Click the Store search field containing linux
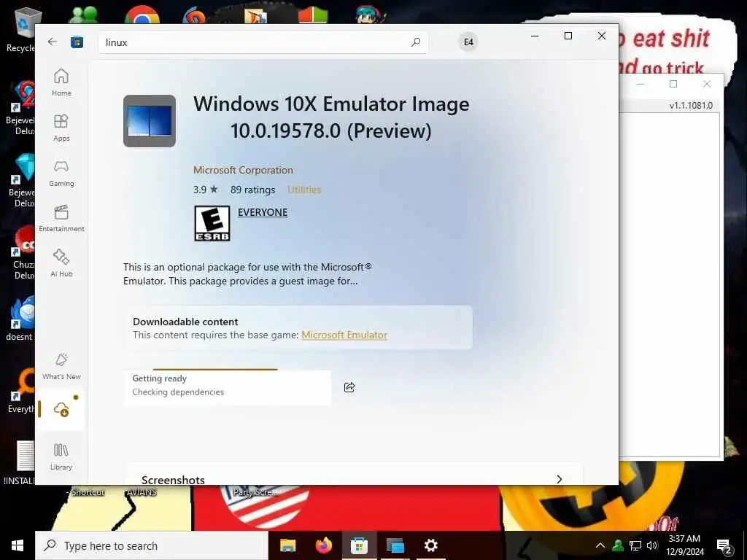This screenshot has width=747, height=560. [x=263, y=42]
